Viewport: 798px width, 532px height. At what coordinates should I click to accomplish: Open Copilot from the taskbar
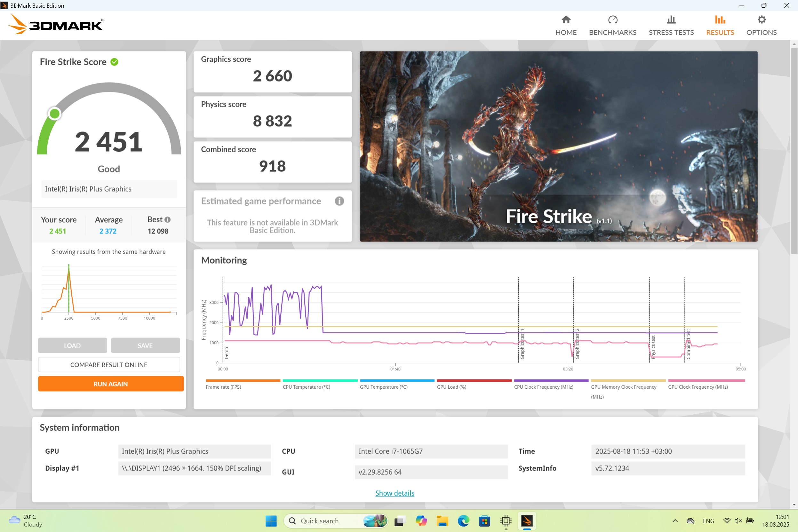(x=421, y=521)
